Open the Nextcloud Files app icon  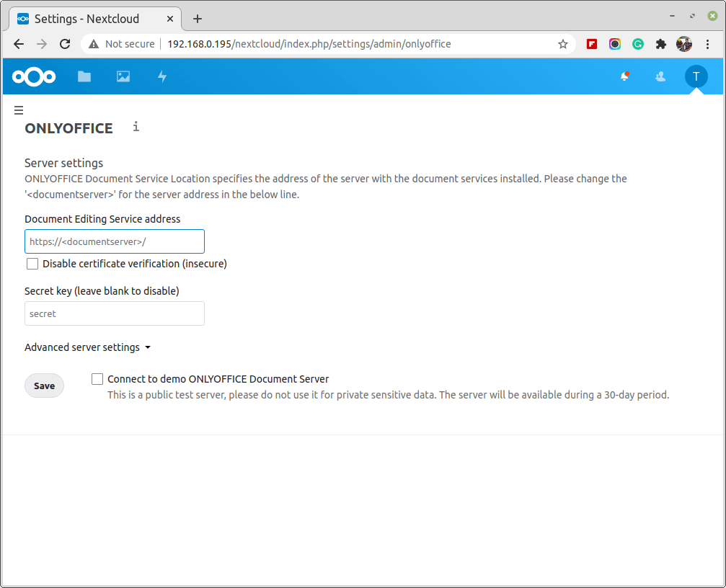coord(84,76)
